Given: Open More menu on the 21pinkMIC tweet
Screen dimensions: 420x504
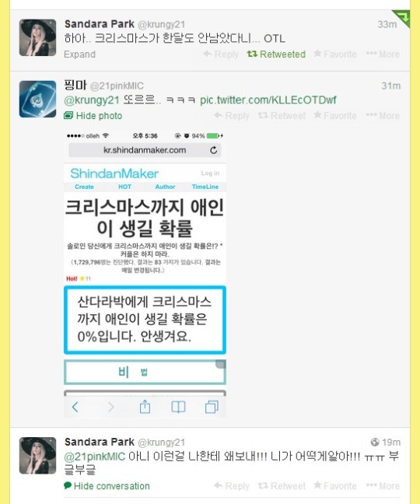Looking at the screenshot, I should (383, 116).
